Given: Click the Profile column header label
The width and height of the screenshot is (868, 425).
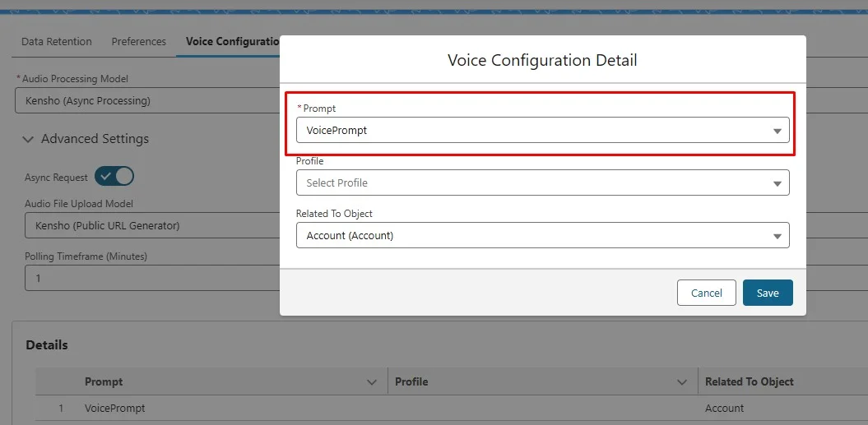Looking at the screenshot, I should tap(411, 381).
